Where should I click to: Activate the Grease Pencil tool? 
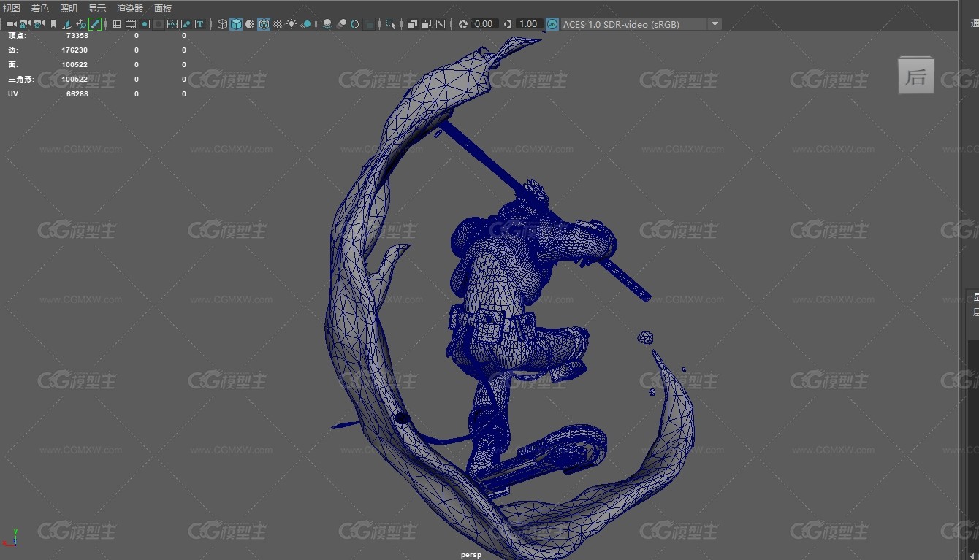95,24
